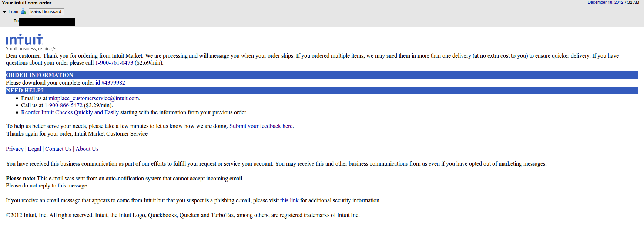Collapse the email header disclosure triangle
Screen dimensions: 644x230
[4, 12]
